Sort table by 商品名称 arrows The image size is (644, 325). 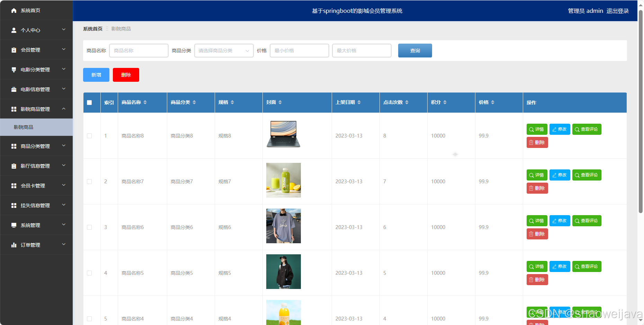point(145,102)
